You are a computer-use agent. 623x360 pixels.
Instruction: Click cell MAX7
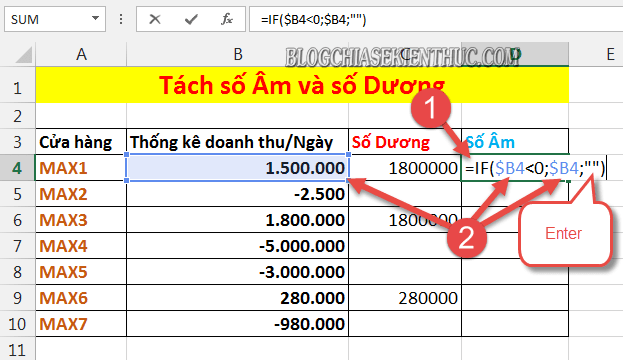coord(81,324)
